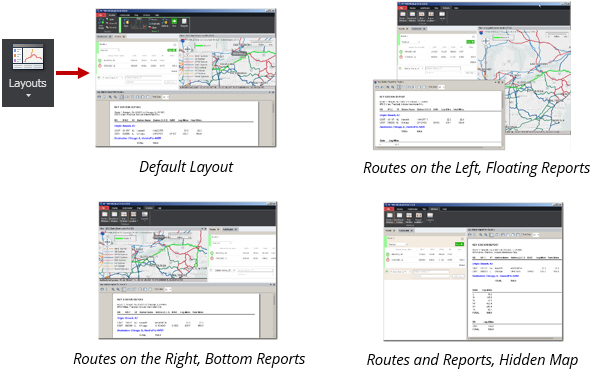
Task: Open the font size dropdown in the floating report toolbar
Action: (441, 87)
